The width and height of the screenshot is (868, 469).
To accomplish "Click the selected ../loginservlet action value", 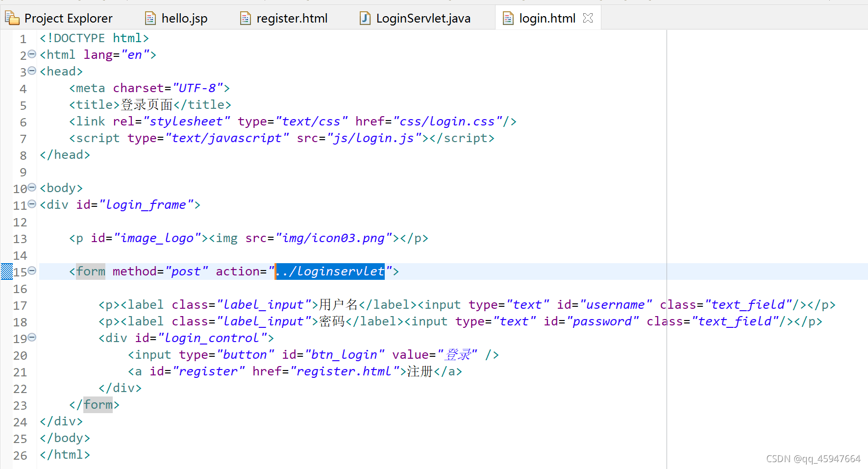I will click(330, 271).
